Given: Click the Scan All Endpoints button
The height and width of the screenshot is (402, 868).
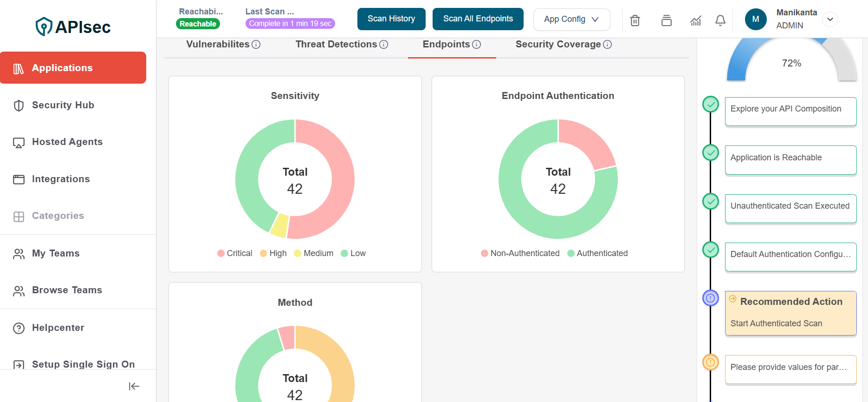Looking at the screenshot, I should (x=478, y=19).
